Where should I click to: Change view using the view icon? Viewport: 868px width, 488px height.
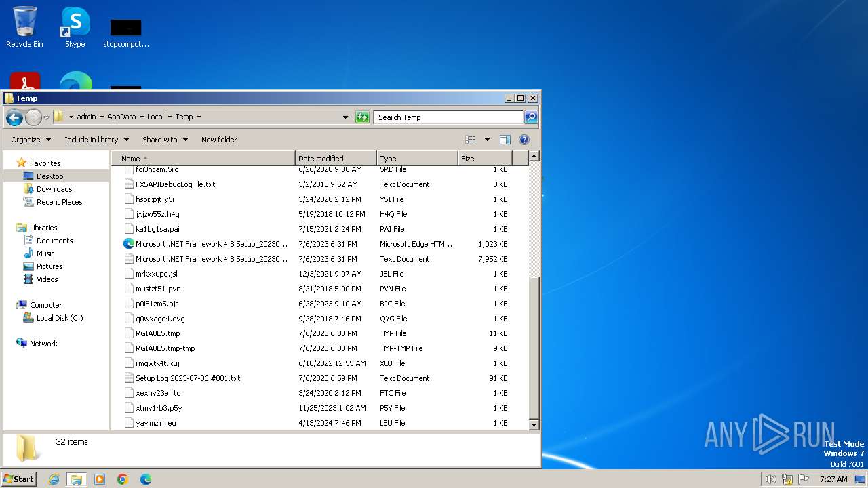(x=471, y=140)
